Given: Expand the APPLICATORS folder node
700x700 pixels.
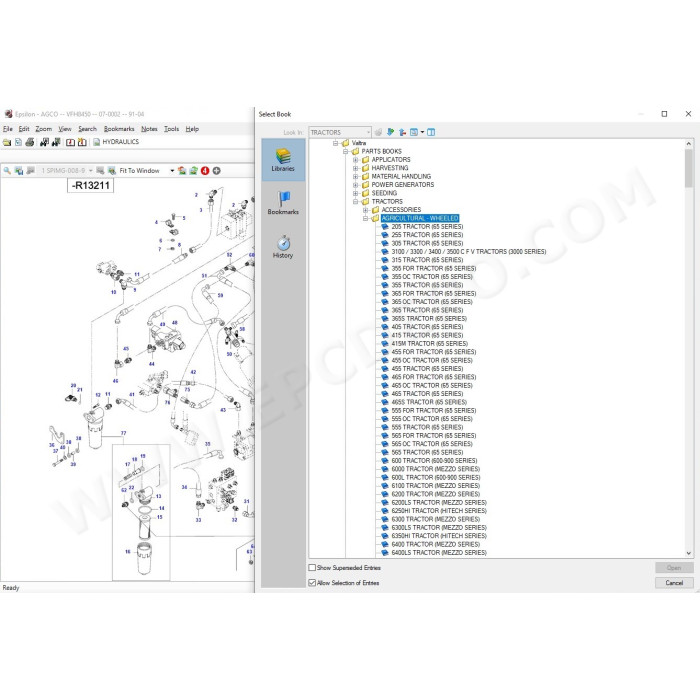Looking at the screenshot, I should 356,160.
